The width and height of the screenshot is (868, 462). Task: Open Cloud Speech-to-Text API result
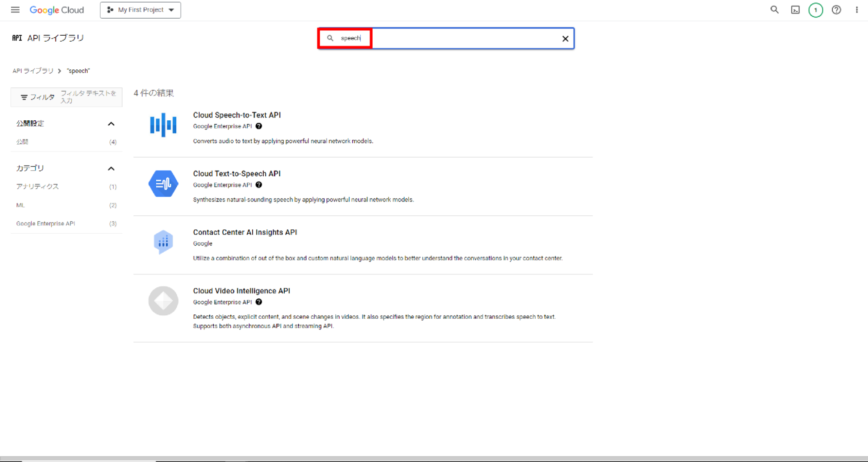(237, 115)
